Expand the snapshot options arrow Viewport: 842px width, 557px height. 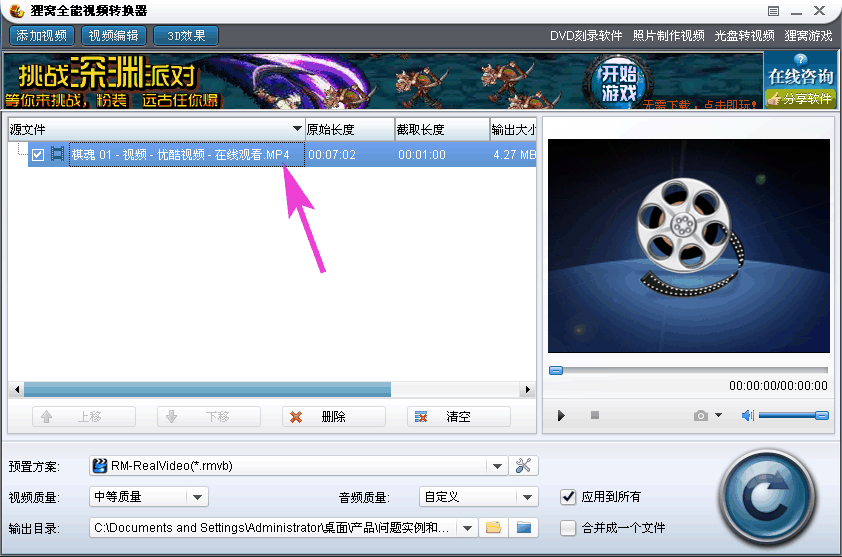click(718, 415)
